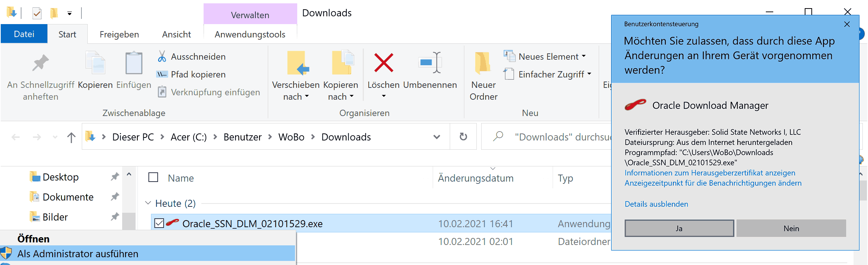The width and height of the screenshot is (868, 265).
Task: Click the Umbenennen rename icon
Action: 430,63
